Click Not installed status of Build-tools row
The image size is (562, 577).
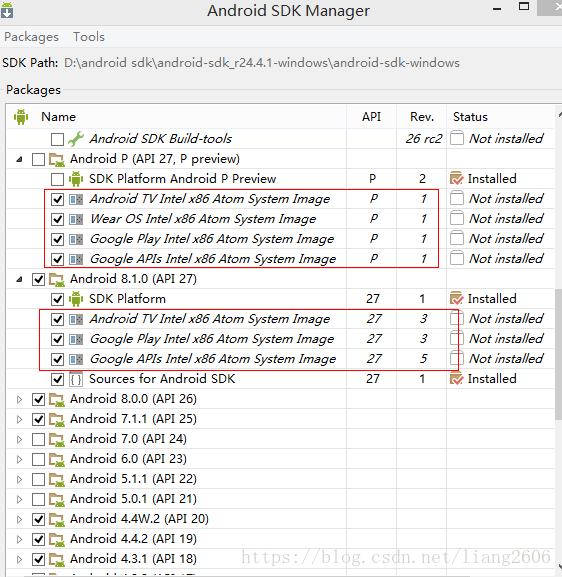pos(506,139)
